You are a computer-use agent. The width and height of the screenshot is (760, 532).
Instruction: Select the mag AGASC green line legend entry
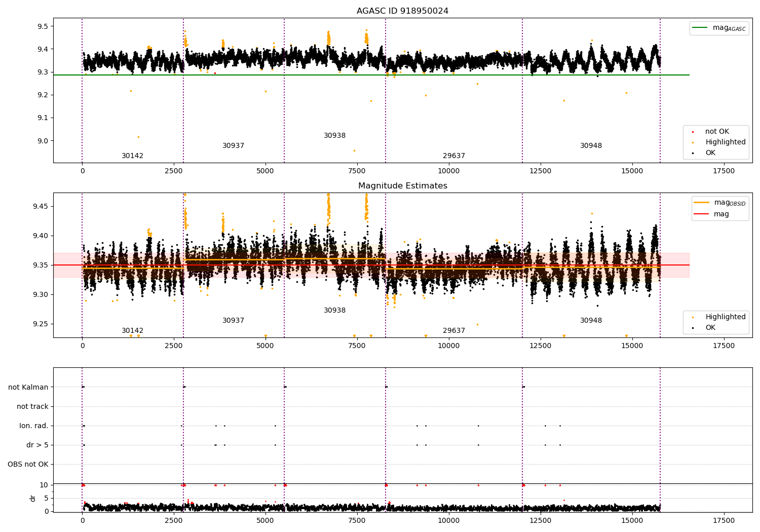coord(719,28)
